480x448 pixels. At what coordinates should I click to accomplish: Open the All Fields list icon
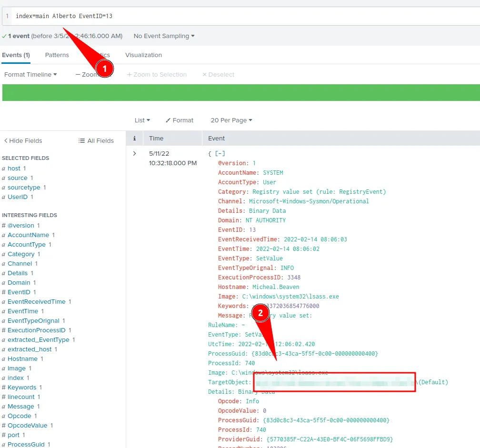(x=81, y=140)
